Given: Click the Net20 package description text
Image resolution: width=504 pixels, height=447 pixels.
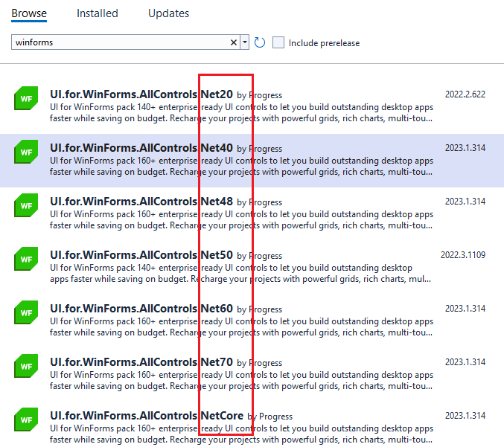Looking at the screenshot, I should point(241,113).
